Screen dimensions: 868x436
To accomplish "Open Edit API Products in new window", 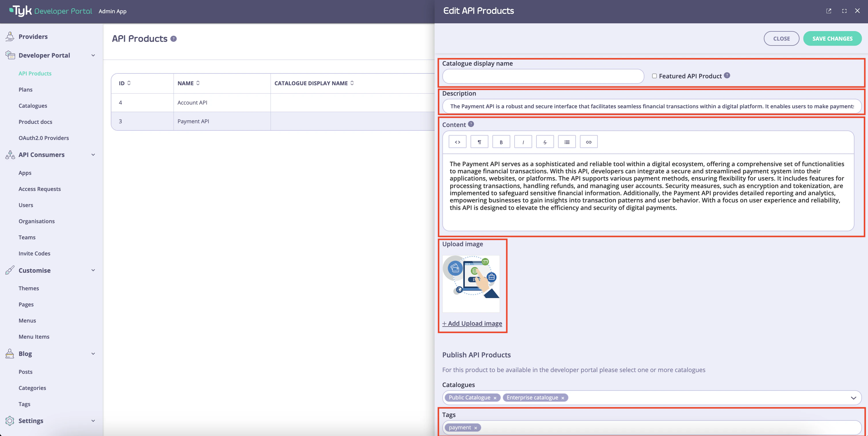I will pyautogui.click(x=829, y=11).
